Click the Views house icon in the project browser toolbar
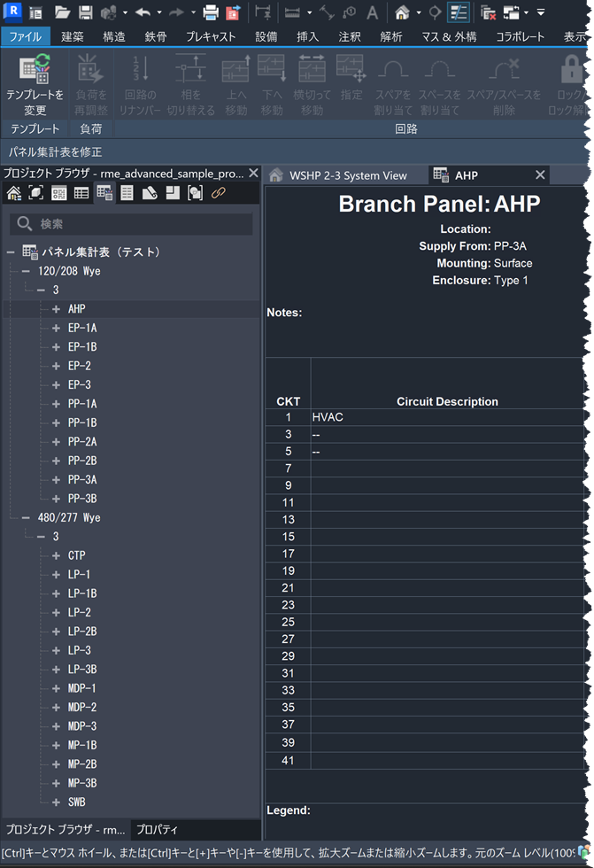This screenshot has width=594, height=868. tap(14, 193)
